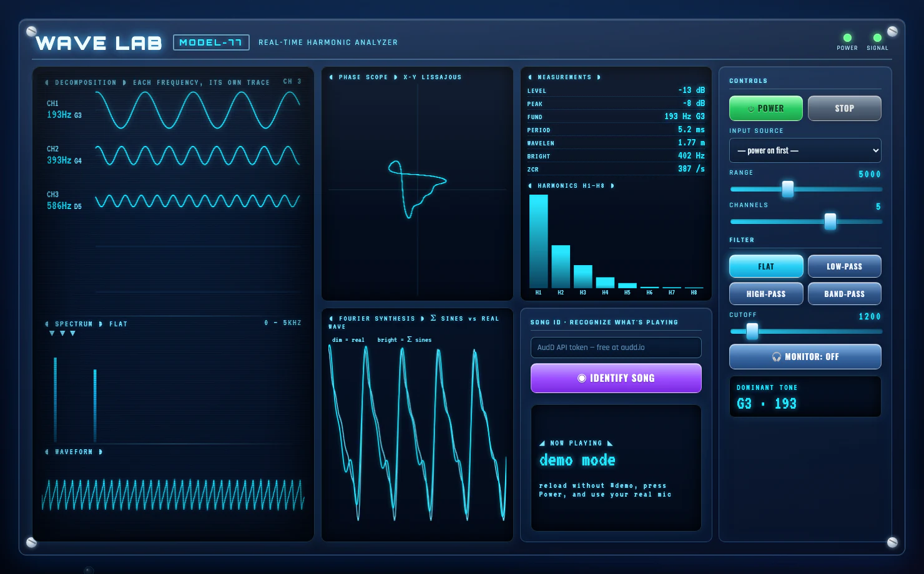The height and width of the screenshot is (574, 924).
Task: Click the CH 3 channel count label
Action: pyautogui.click(x=292, y=81)
